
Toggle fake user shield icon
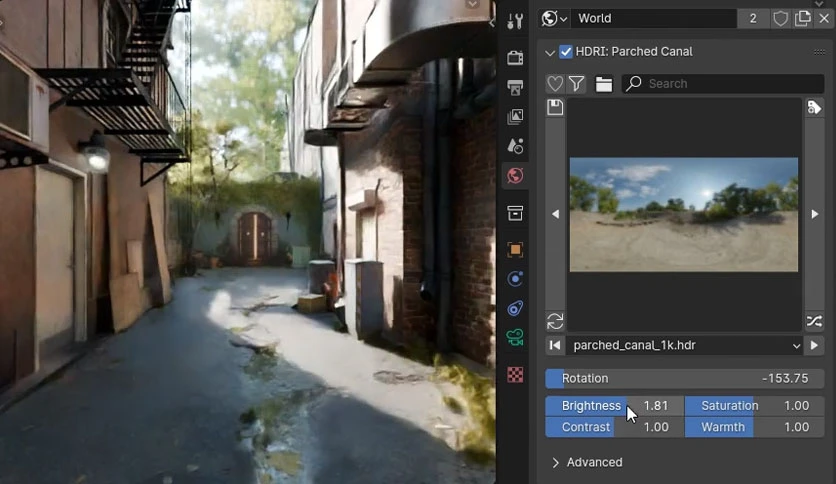tap(781, 19)
